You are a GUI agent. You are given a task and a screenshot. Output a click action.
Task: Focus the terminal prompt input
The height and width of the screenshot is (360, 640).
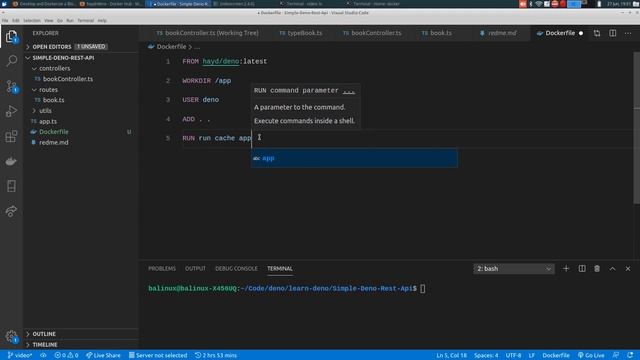[x=422, y=289]
